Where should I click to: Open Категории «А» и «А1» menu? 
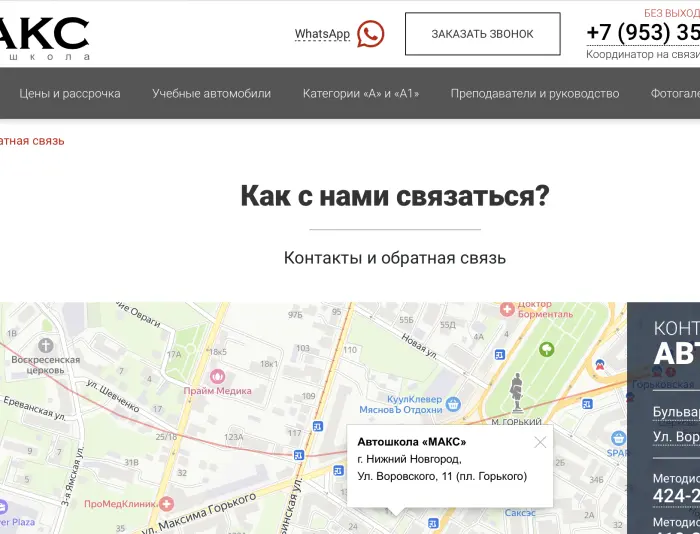(361, 93)
